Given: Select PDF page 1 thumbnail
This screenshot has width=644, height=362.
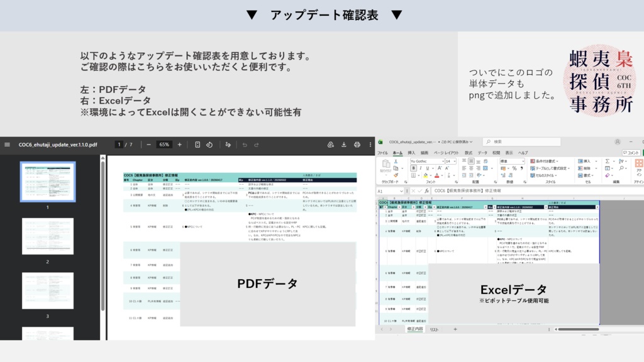Looking at the screenshot, I should click(48, 182).
